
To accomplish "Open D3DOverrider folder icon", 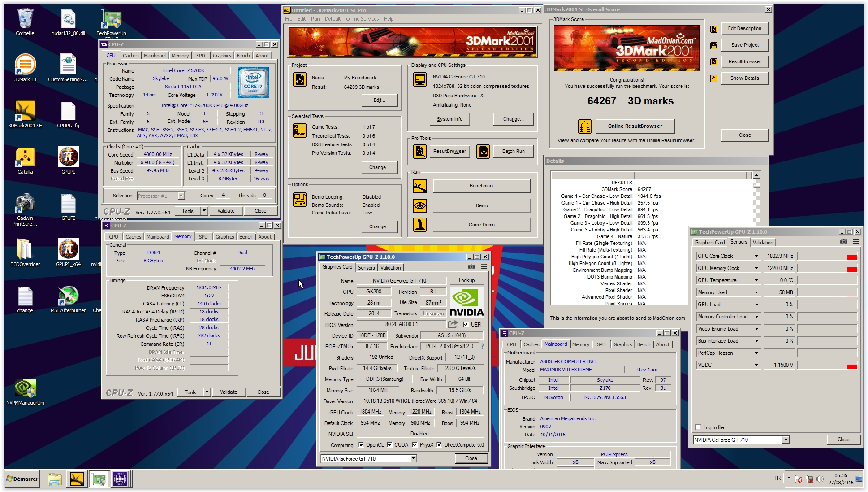I will (25, 253).
